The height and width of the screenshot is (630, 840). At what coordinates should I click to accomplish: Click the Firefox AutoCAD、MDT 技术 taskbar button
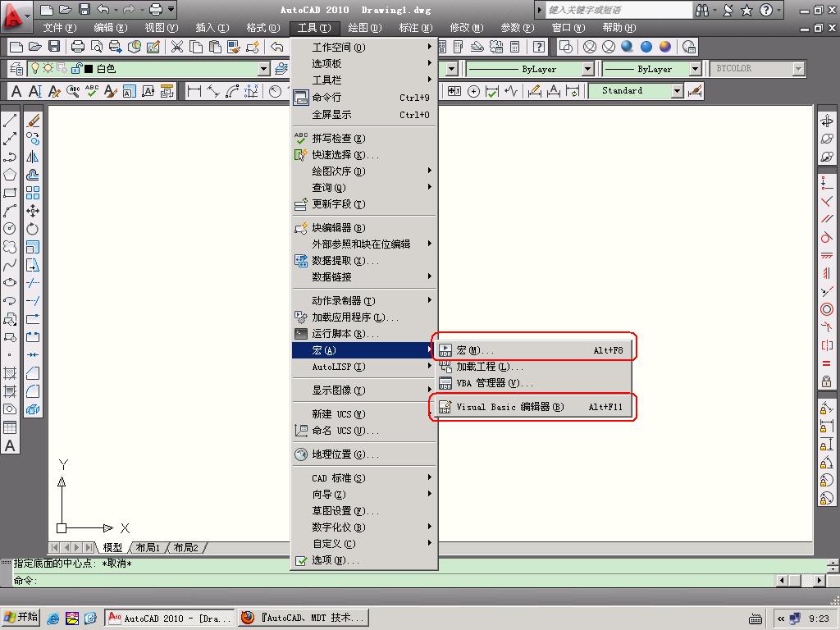click(x=304, y=619)
